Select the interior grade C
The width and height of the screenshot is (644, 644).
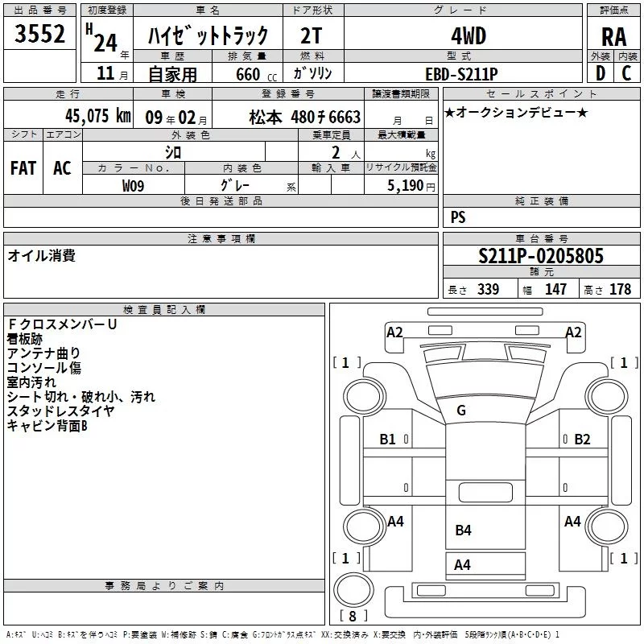[626, 73]
